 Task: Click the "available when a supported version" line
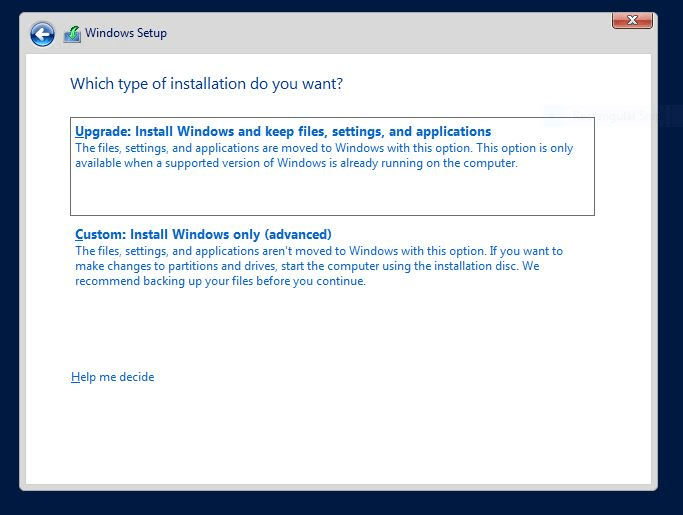(297, 163)
